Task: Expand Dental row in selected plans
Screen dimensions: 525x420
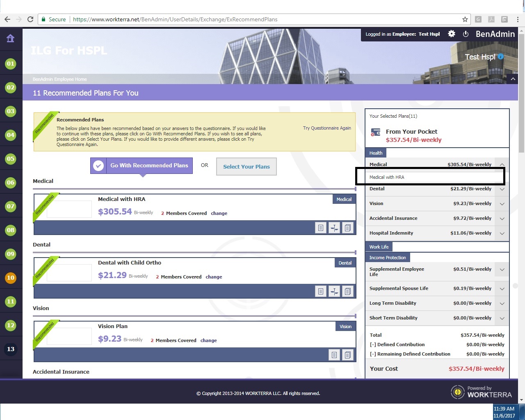Action: [x=502, y=189]
